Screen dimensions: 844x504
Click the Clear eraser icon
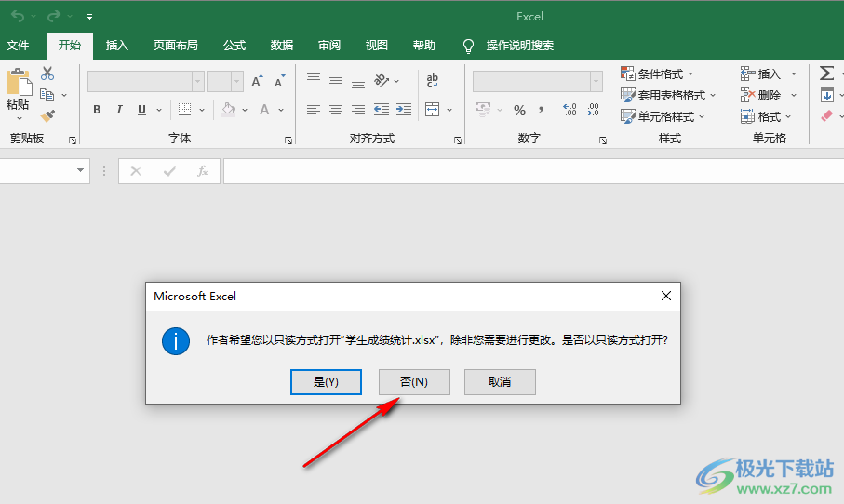[826, 115]
